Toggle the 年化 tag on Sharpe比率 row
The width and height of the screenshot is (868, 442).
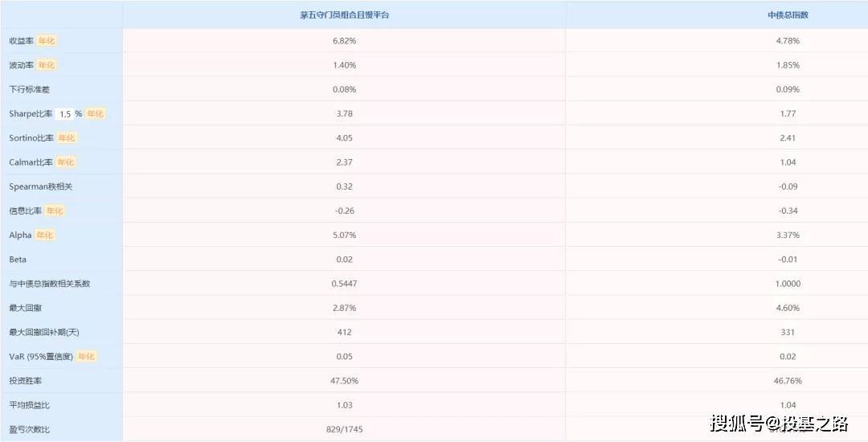[96, 114]
